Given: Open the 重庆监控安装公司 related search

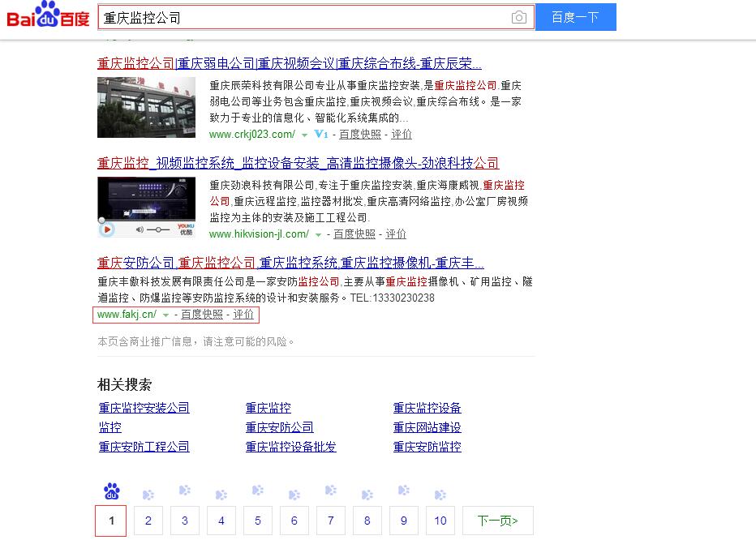Looking at the screenshot, I should [144, 408].
